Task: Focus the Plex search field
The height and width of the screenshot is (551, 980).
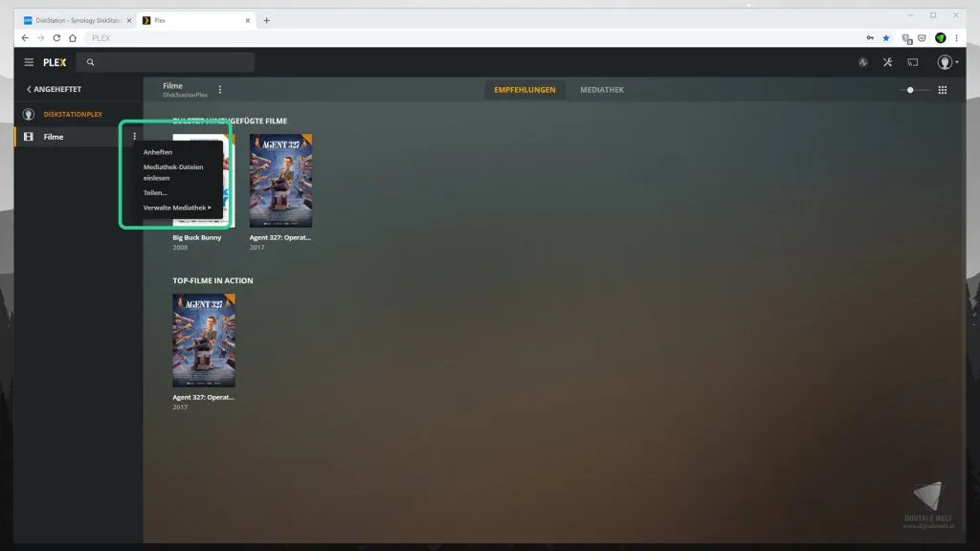Action: 165,62
